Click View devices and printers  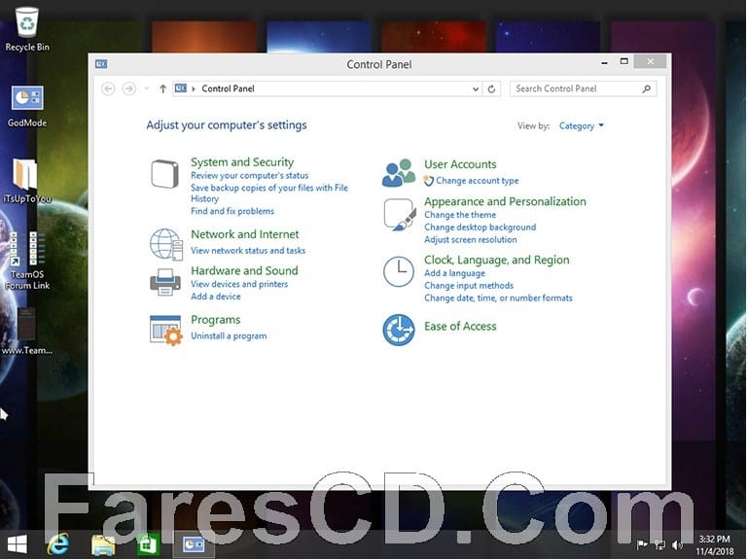pyautogui.click(x=239, y=284)
